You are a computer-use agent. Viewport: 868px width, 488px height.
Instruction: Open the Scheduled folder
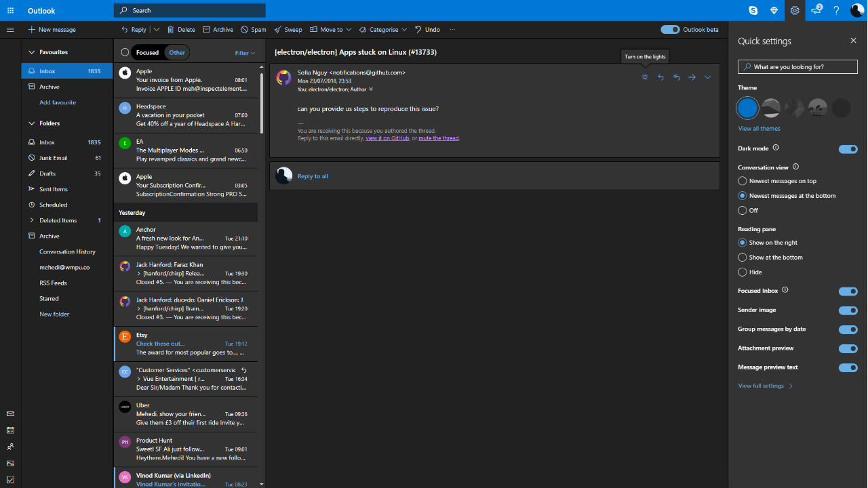(x=67, y=205)
